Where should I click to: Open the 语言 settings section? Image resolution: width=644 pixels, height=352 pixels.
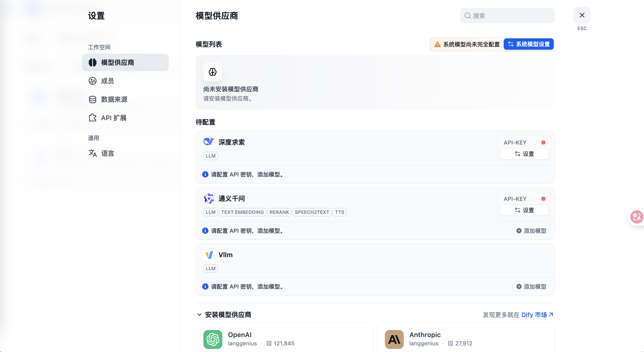pos(125,153)
